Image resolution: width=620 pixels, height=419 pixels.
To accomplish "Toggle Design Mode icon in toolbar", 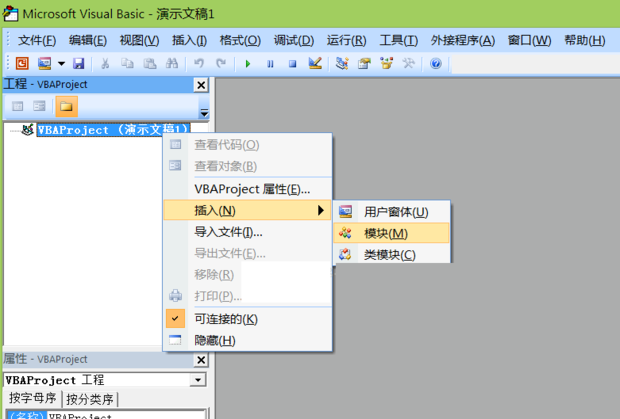I will pyautogui.click(x=315, y=63).
